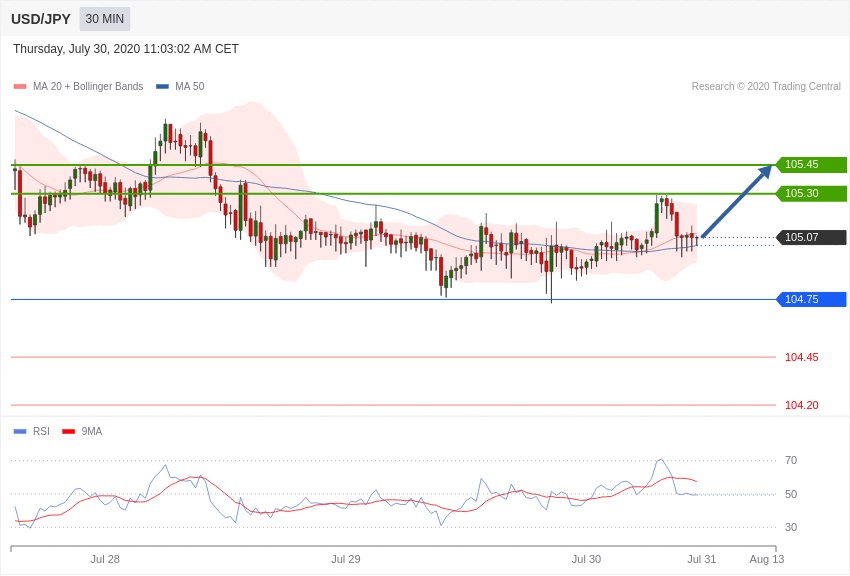Screen dimensions: 850x576
Task: Click the RSI 50 axis label
Action: coord(791,494)
